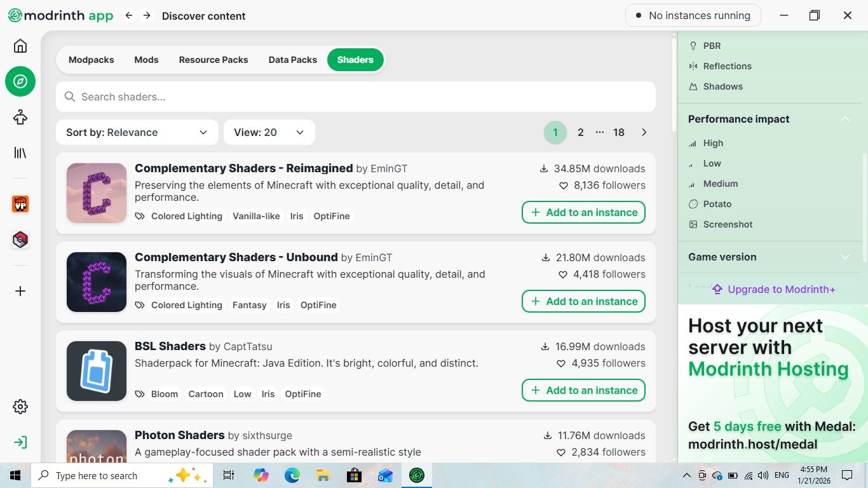Click the Search shaders input field
This screenshot has height=488, width=868.
point(356,97)
